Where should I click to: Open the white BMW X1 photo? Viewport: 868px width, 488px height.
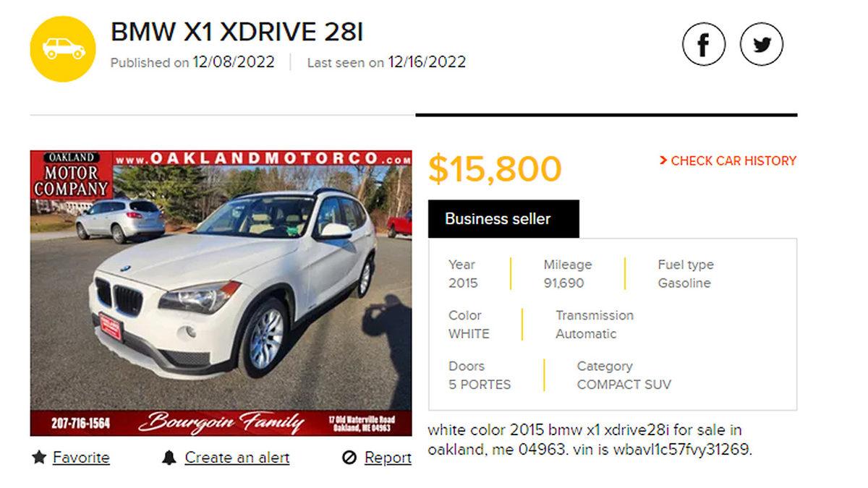(x=221, y=293)
